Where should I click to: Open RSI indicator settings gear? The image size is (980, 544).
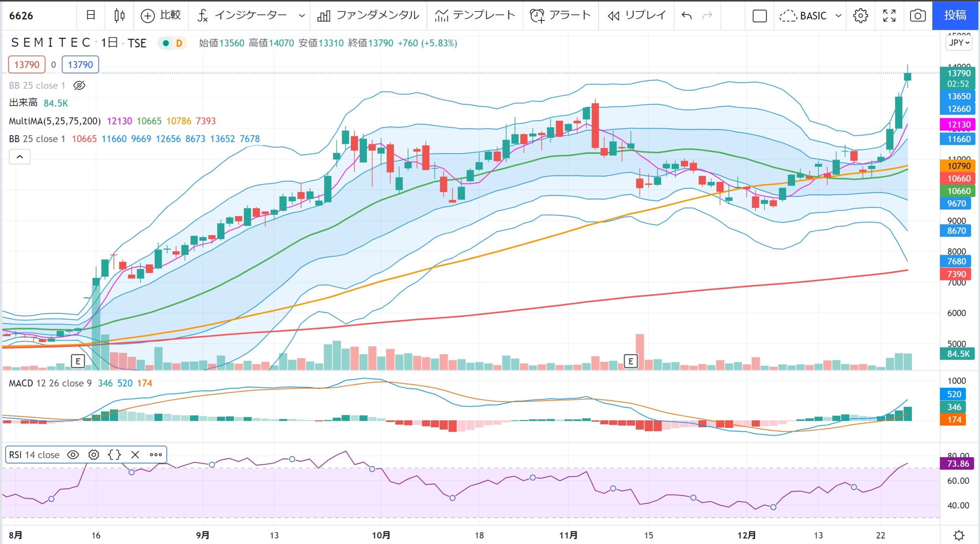[94, 454]
